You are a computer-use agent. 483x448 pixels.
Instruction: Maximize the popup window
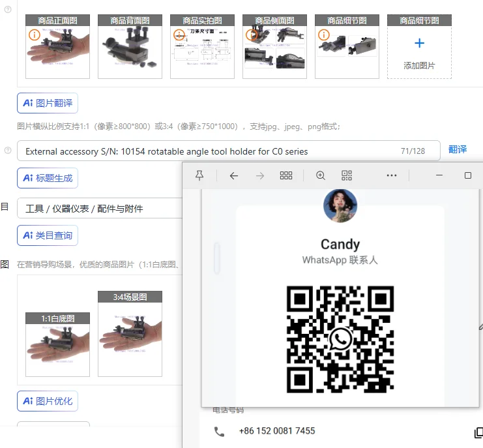[467, 175]
